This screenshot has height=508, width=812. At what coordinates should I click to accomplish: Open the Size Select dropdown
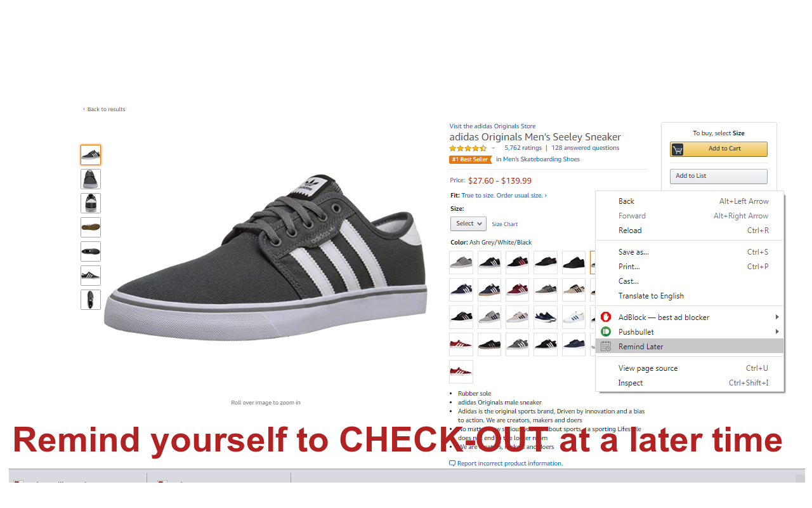point(468,224)
